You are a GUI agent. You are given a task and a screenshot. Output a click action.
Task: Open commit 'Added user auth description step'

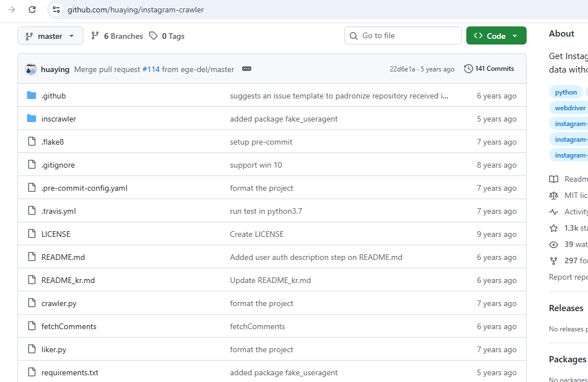316,257
